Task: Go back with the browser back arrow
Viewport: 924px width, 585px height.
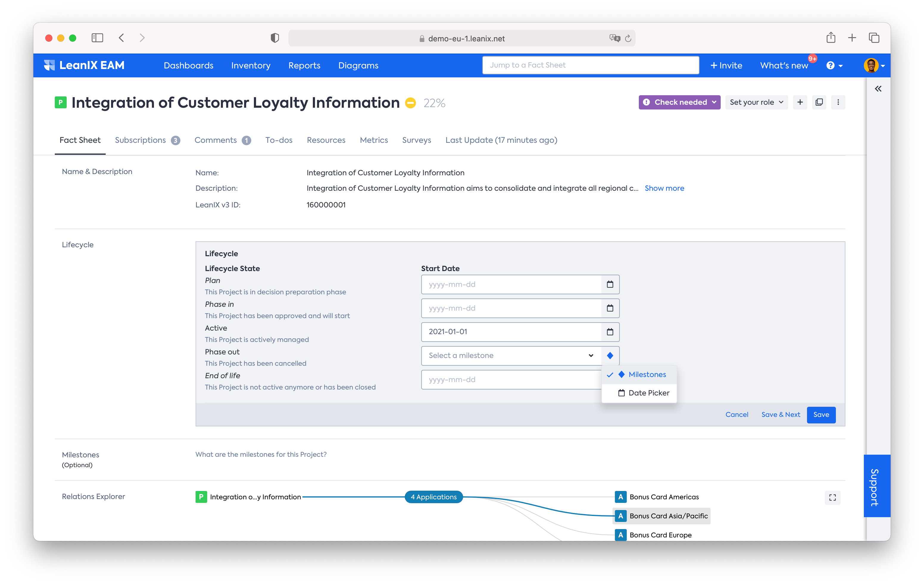Action: click(x=121, y=37)
